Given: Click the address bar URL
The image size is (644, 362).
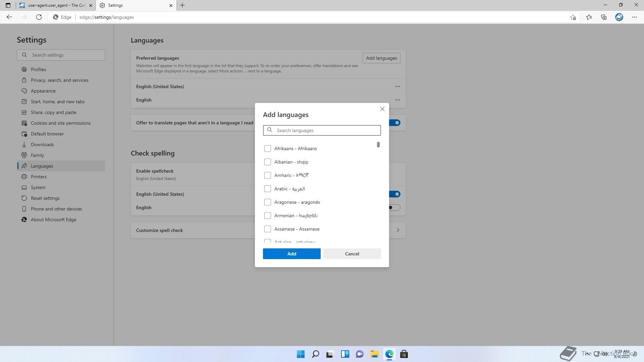Looking at the screenshot, I should click(x=107, y=17).
